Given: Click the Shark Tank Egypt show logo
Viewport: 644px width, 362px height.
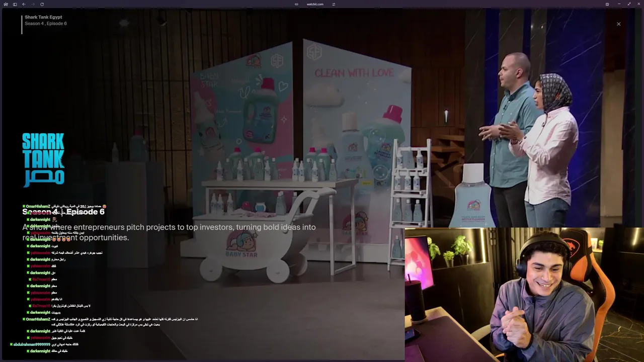Looking at the screenshot, I should (x=43, y=159).
